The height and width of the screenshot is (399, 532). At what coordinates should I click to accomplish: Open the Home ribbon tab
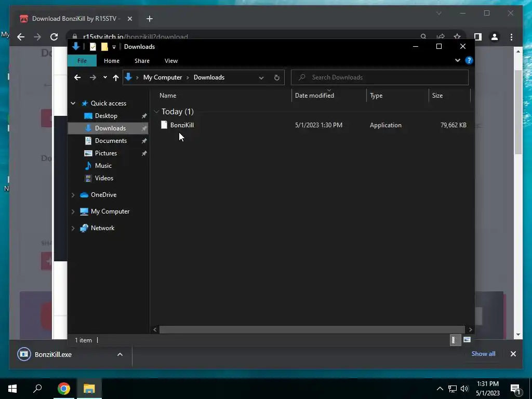click(112, 61)
